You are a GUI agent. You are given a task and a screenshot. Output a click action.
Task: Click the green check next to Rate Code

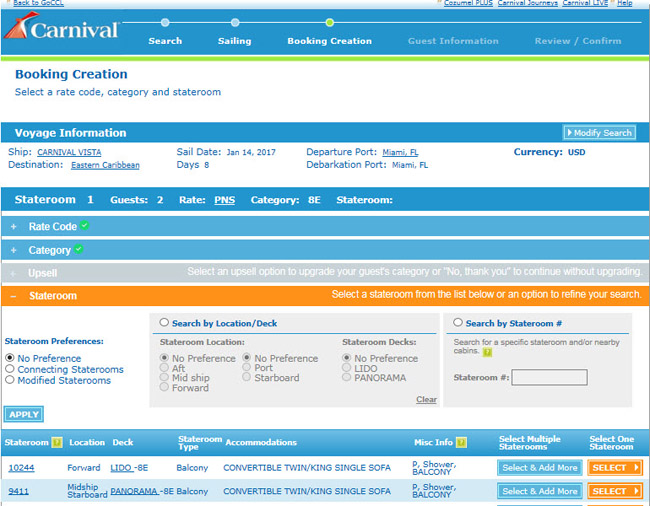click(x=85, y=225)
